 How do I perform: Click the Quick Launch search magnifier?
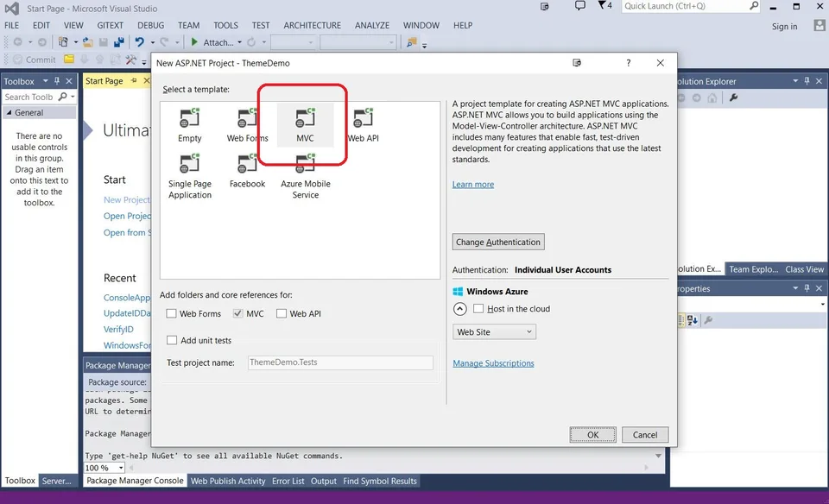click(754, 6)
